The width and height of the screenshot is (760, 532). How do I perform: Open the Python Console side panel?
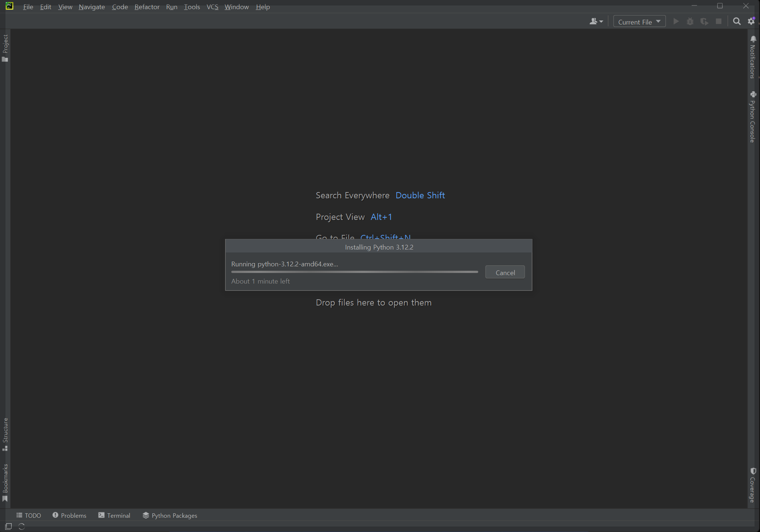tap(753, 116)
